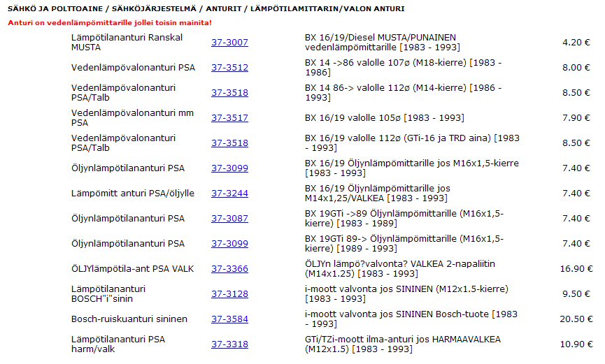Image resolution: width=605 pixels, height=364 pixels.
Task: Click product name Bosch-ruiskuanturi sininen
Action: tap(129, 319)
